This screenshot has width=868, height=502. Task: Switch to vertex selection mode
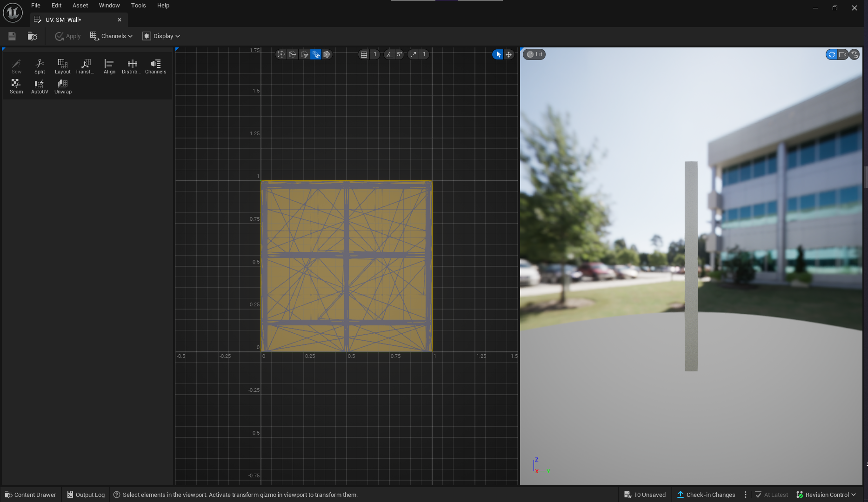coord(281,54)
